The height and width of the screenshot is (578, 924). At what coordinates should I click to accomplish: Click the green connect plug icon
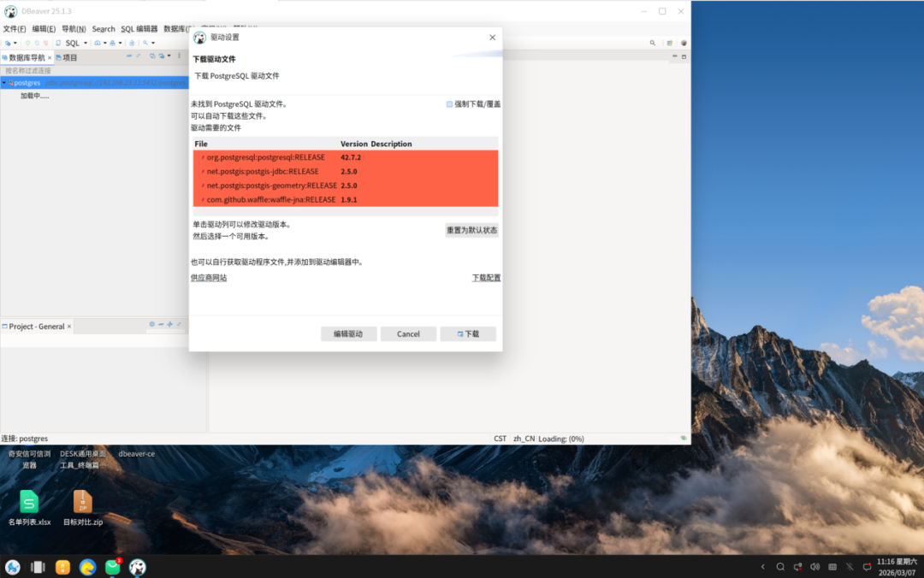(27, 43)
